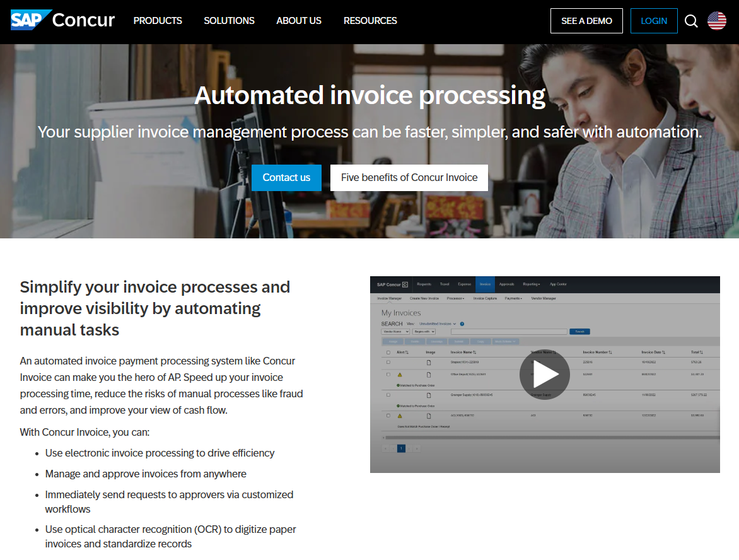Click 'Manage and approve invoices from anywhere' bullet
This screenshot has width=739, height=560.
point(146,474)
